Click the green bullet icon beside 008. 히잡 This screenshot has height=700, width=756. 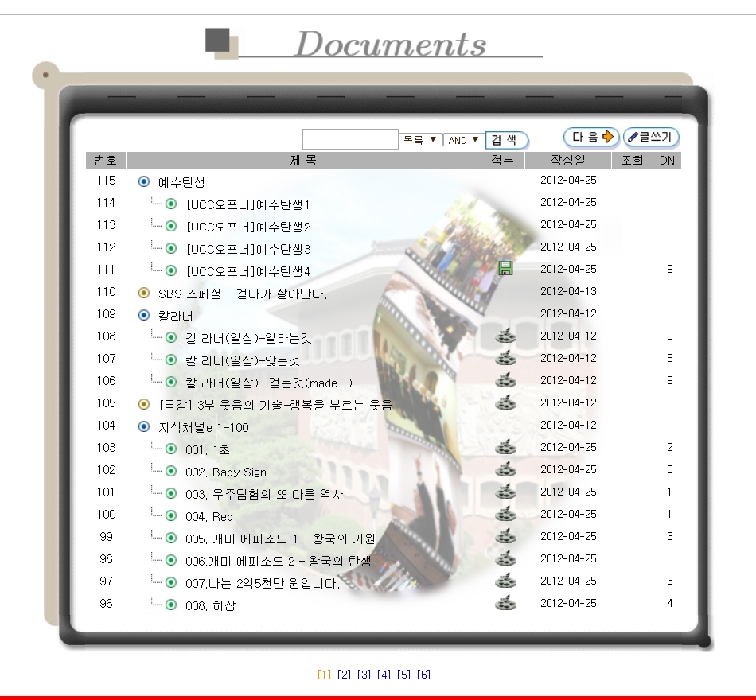(x=170, y=605)
